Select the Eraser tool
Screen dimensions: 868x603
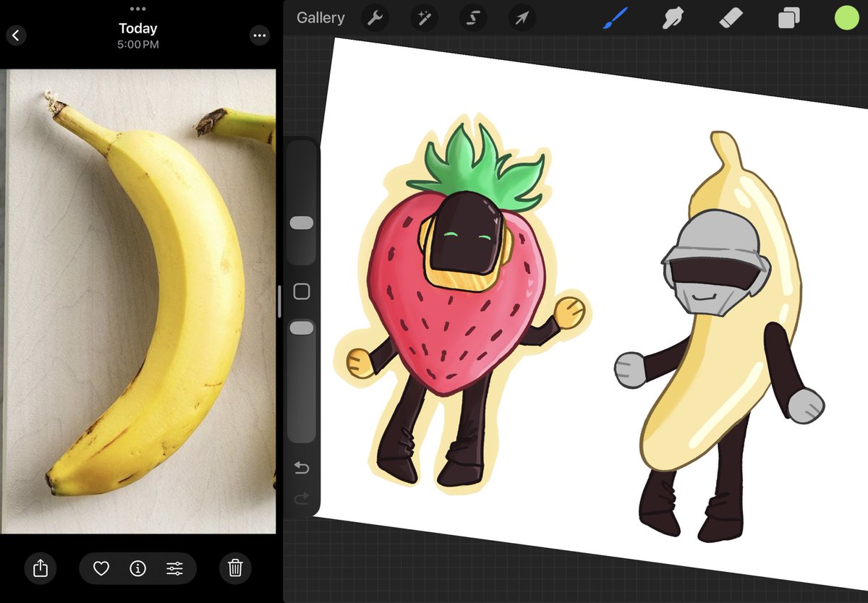[x=731, y=17]
